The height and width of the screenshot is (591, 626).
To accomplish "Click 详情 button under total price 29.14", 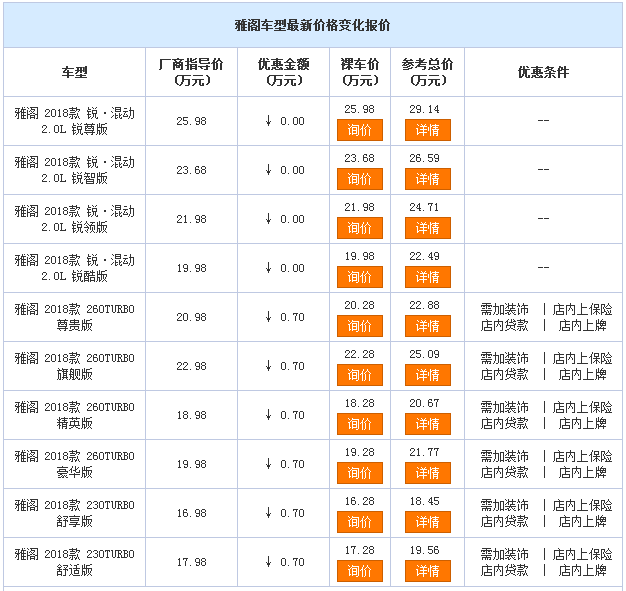I will [428, 130].
